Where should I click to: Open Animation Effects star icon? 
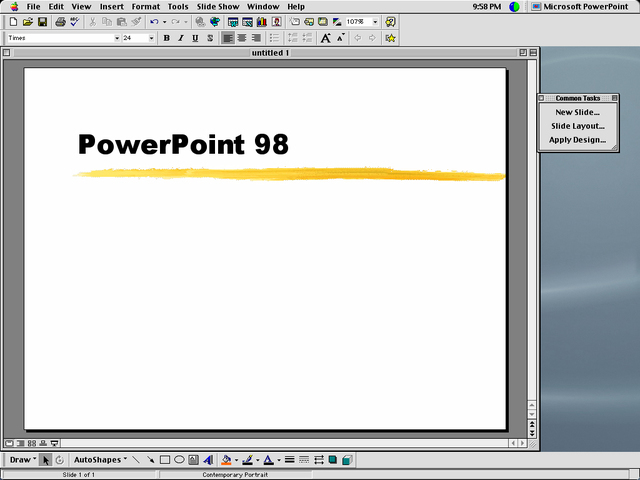pyautogui.click(x=390, y=38)
